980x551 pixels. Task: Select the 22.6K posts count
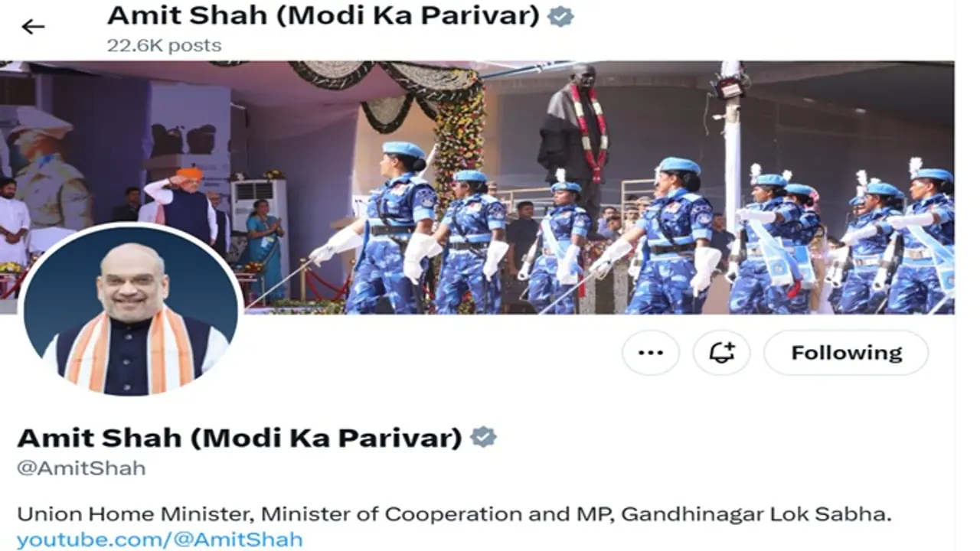coord(164,46)
